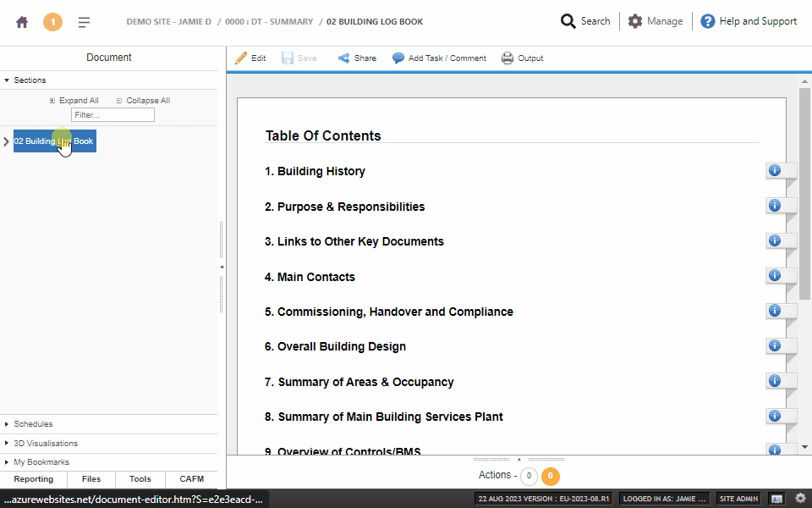The width and height of the screenshot is (812, 508).
Task: Open info icon for Purpose & Responsibilities
Action: 774,205
